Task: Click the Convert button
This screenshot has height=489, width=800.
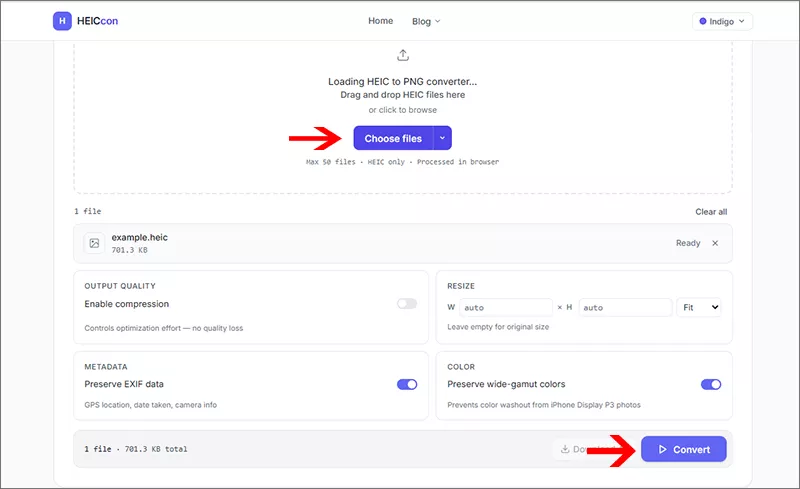Action: coord(684,449)
